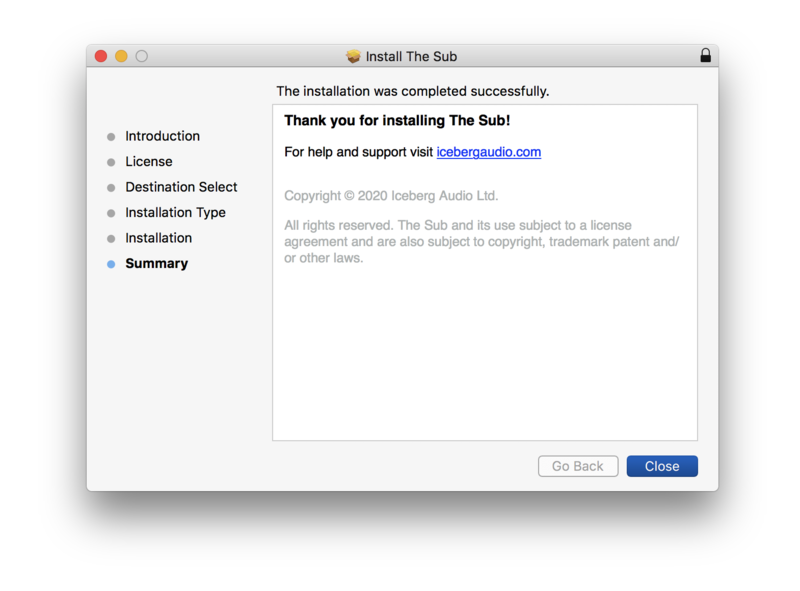Click the gray bullet beside License
800x591 pixels.
(111, 162)
